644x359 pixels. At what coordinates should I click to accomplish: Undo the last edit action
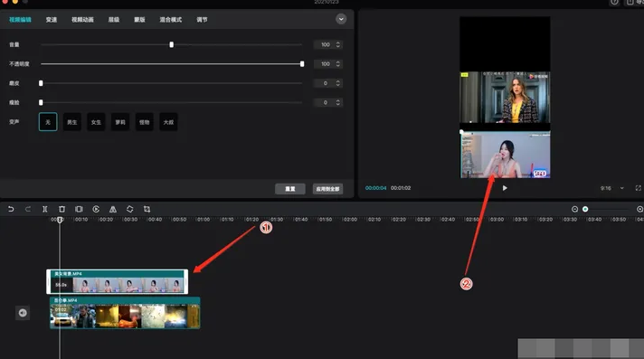click(11, 209)
